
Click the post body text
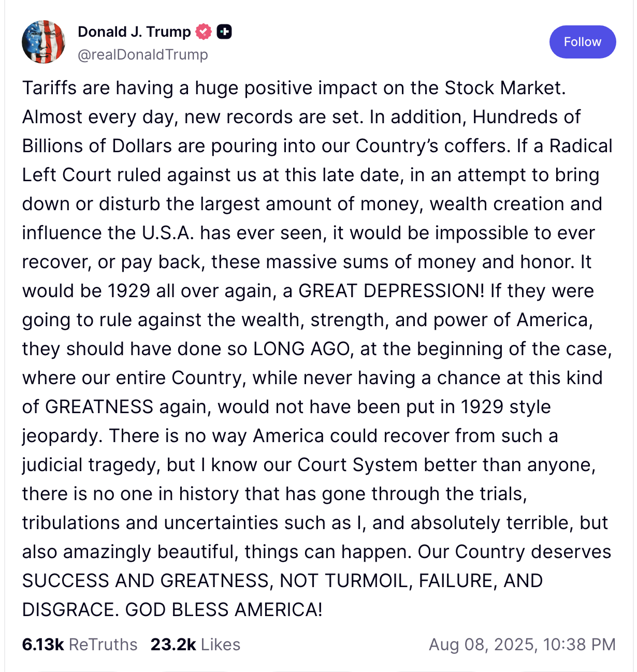pos(317,348)
